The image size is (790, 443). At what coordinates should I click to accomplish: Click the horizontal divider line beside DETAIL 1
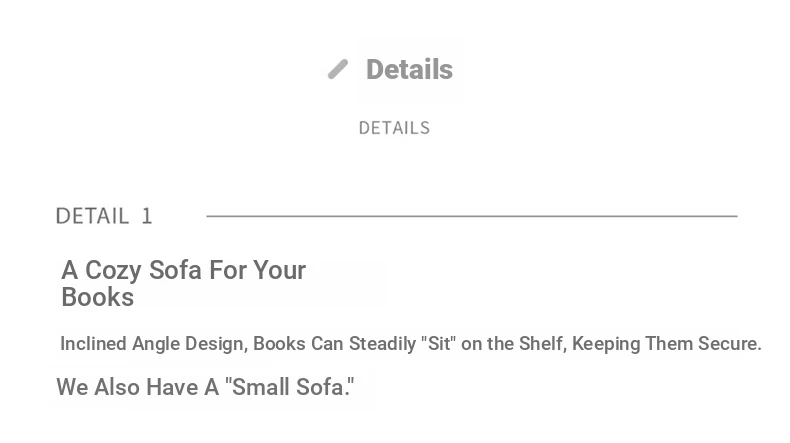pyautogui.click(x=472, y=216)
